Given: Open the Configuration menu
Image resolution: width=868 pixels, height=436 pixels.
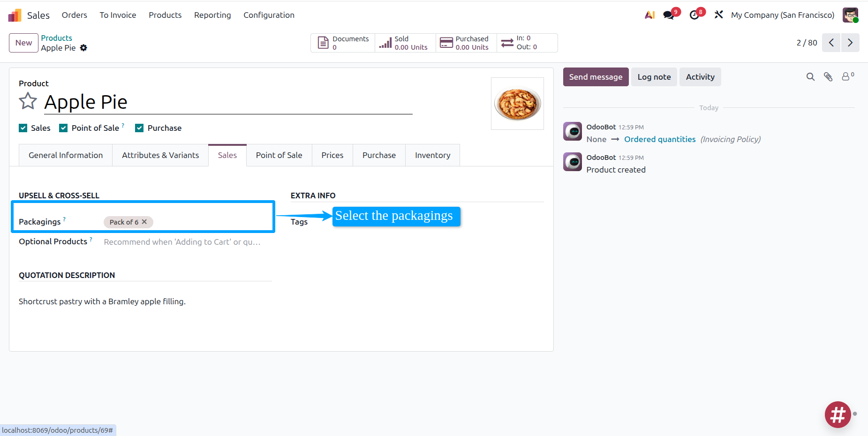Looking at the screenshot, I should [x=269, y=15].
